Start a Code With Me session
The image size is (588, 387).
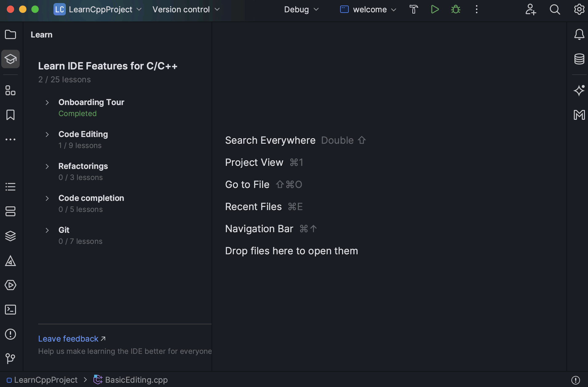(x=531, y=10)
